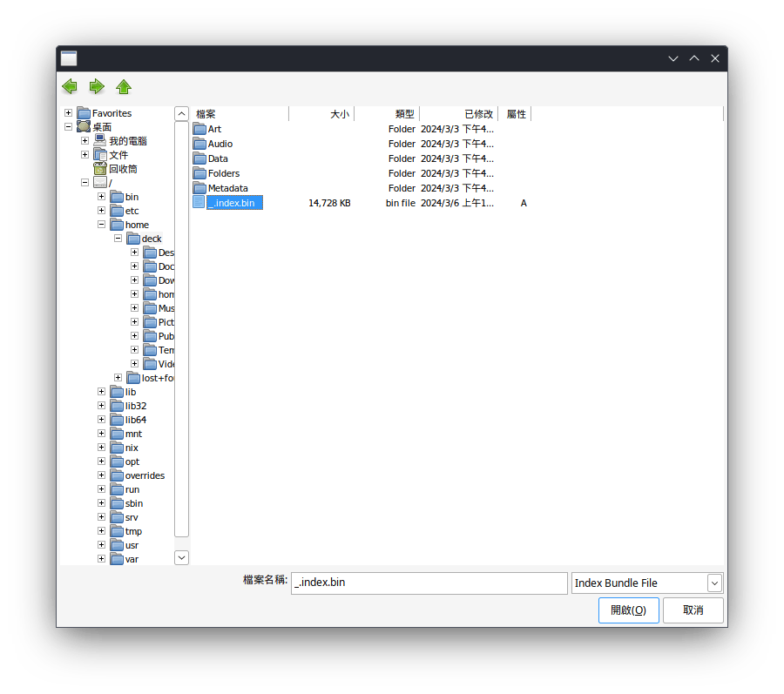
Task: Collapse the deck folder node
Action: click(x=118, y=239)
